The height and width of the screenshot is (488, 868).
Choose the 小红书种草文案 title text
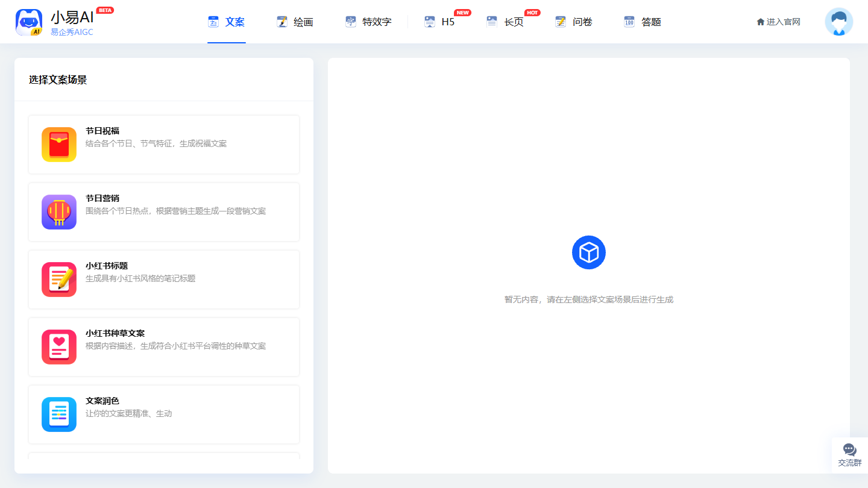coord(115,333)
